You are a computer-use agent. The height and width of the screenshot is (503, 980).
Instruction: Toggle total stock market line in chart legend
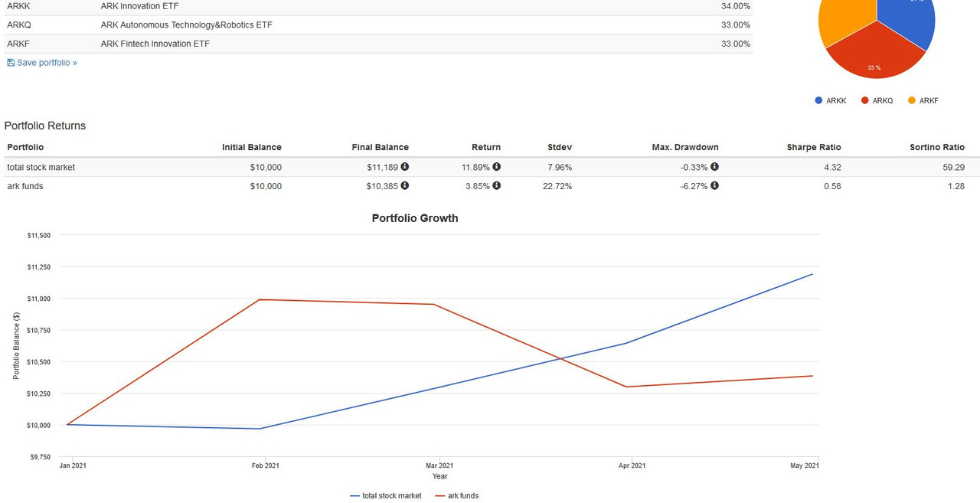tap(386, 496)
